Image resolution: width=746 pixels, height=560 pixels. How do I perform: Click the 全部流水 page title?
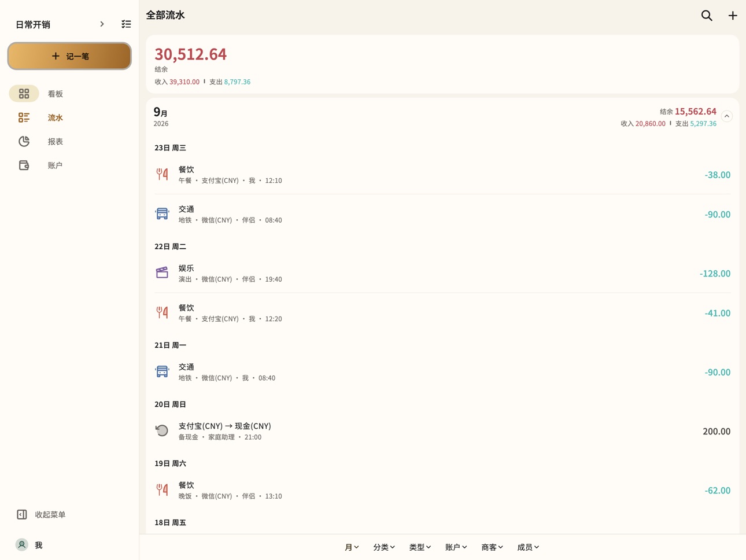tap(165, 15)
